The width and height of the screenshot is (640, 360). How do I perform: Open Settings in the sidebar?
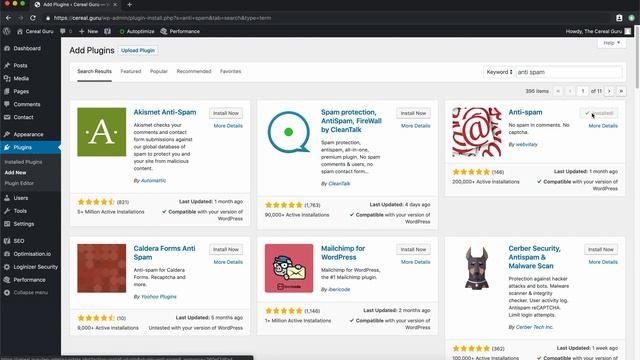click(x=24, y=224)
